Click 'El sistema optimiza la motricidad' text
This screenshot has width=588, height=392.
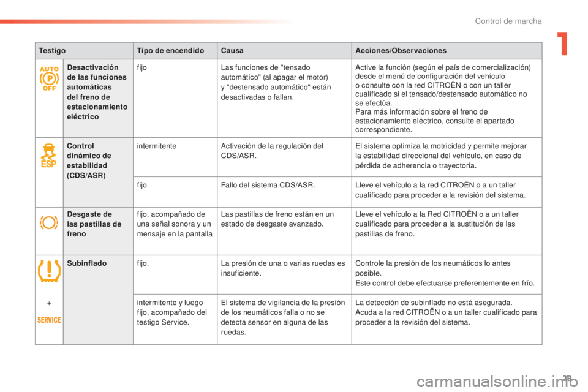point(440,156)
